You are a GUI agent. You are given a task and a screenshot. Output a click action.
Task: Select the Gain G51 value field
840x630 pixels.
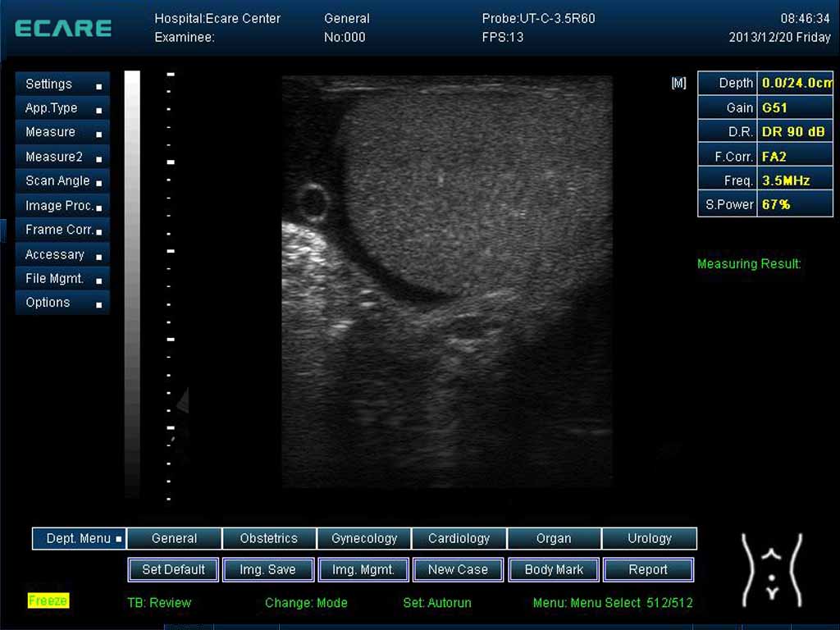[795, 107]
